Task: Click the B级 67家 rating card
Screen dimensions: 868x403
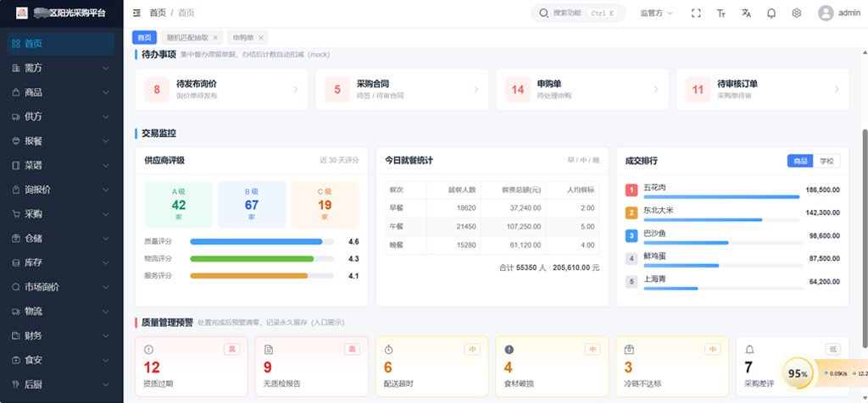Action: (x=252, y=205)
